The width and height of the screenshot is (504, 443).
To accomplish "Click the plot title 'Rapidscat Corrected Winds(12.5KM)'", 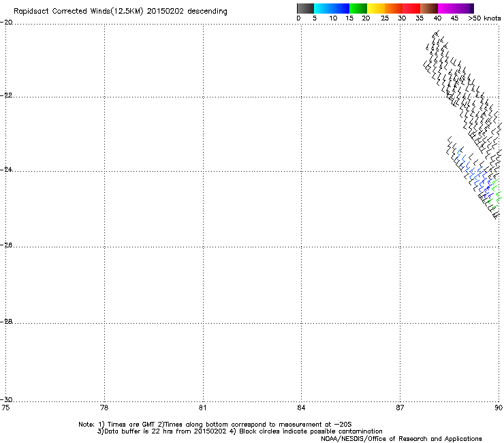I will 78,12.
